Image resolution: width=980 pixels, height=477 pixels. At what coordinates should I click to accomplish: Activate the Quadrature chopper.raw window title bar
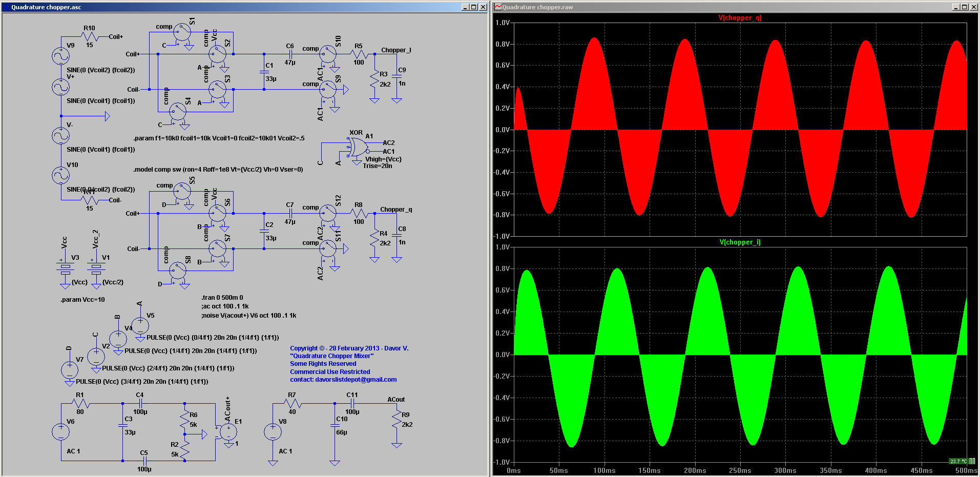click(717, 7)
